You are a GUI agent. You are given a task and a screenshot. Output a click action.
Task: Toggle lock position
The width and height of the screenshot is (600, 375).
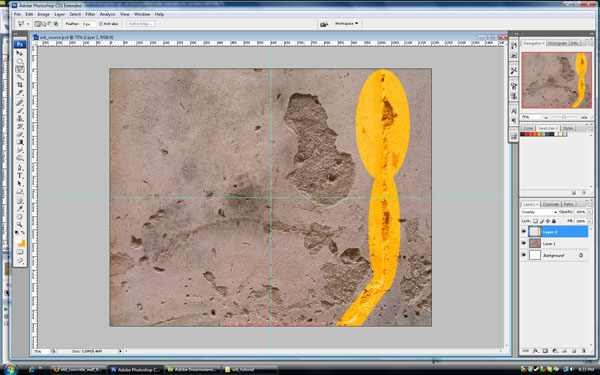pos(548,221)
